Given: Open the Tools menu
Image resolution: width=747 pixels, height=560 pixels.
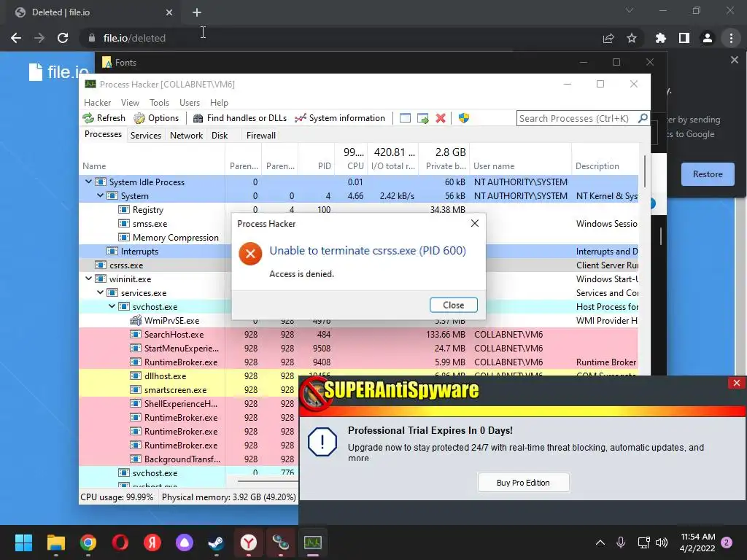Looking at the screenshot, I should tap(159, 102).
